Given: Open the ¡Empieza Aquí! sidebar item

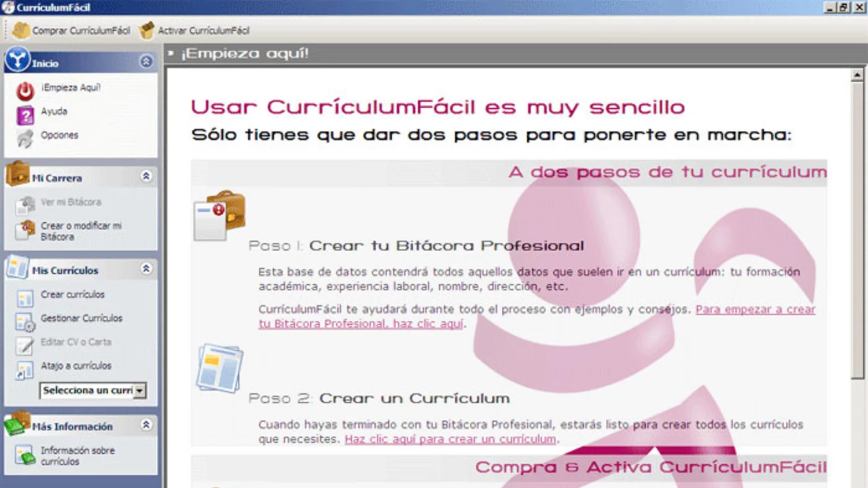Looking at the screenshot, I should [71, 87].
